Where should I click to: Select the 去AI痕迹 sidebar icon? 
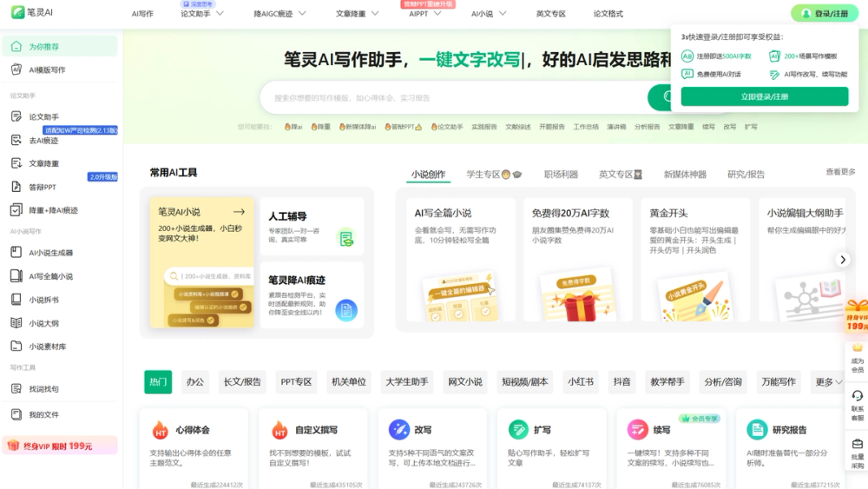[x=16, y=140]
